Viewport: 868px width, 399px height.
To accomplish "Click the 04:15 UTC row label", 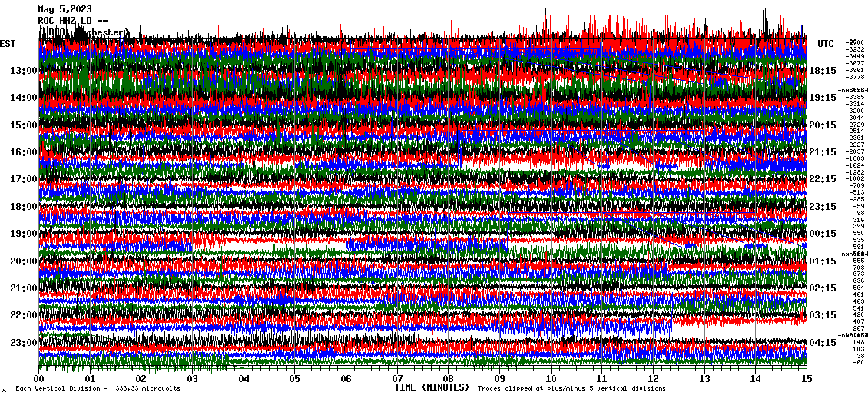I will pyautogui.click(x=822, y=343).
